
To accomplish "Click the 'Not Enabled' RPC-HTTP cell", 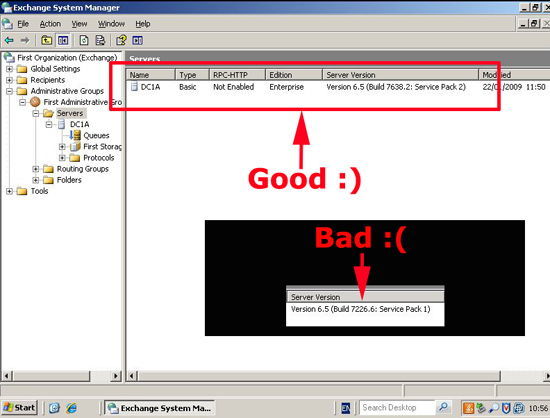I will [x=234, y=87].
